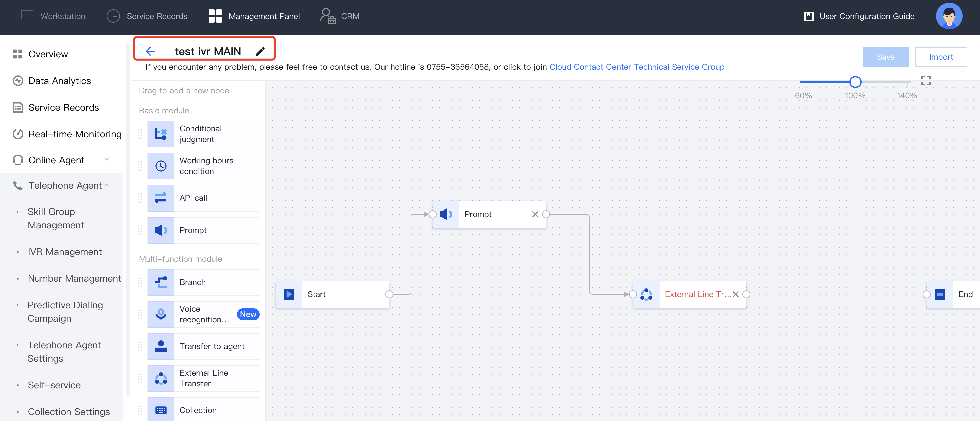Click the zoom slider handle at 100%
The image size is (980, 421).
pyautogui.click(x=855, y=82)
